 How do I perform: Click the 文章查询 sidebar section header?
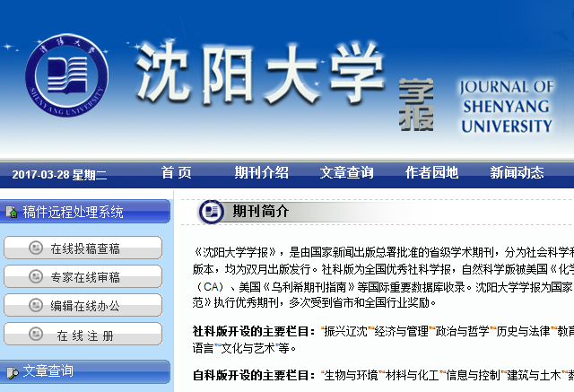click(85, 371)
